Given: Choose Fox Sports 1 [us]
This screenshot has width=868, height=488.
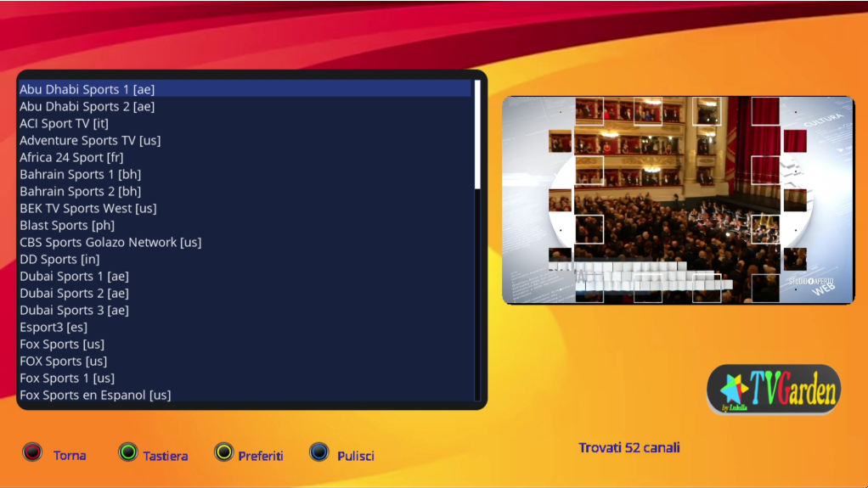Looking at the screenshot, I should point(245,378).
